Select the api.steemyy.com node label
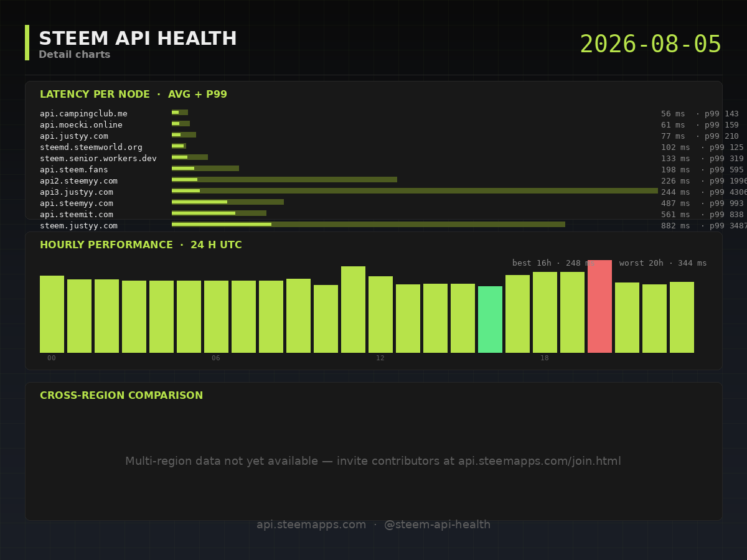 coord(77,203)
